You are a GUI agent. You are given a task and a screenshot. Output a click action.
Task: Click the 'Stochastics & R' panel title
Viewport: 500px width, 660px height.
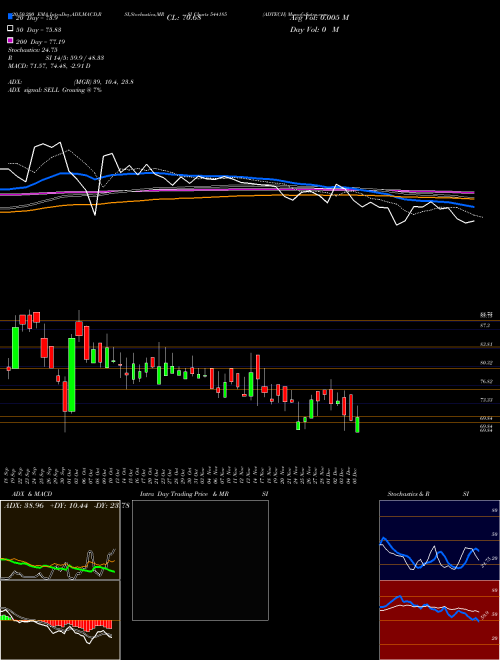tap(408, 494)
